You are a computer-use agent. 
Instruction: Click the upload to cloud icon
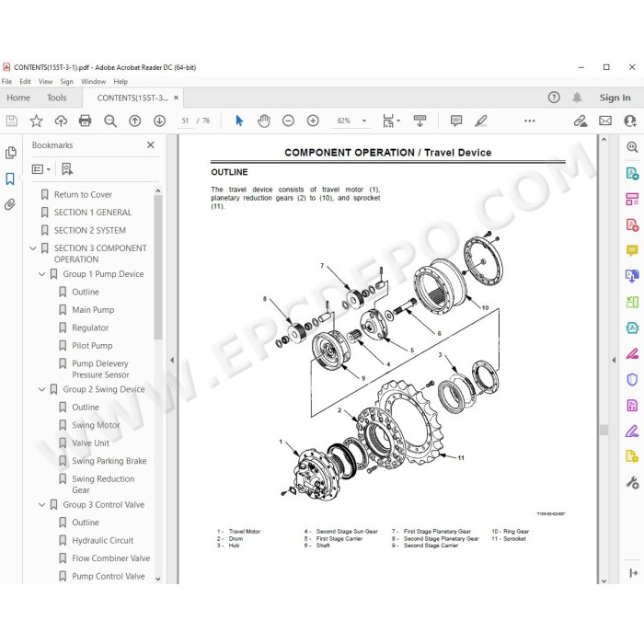tap(61, 121)
